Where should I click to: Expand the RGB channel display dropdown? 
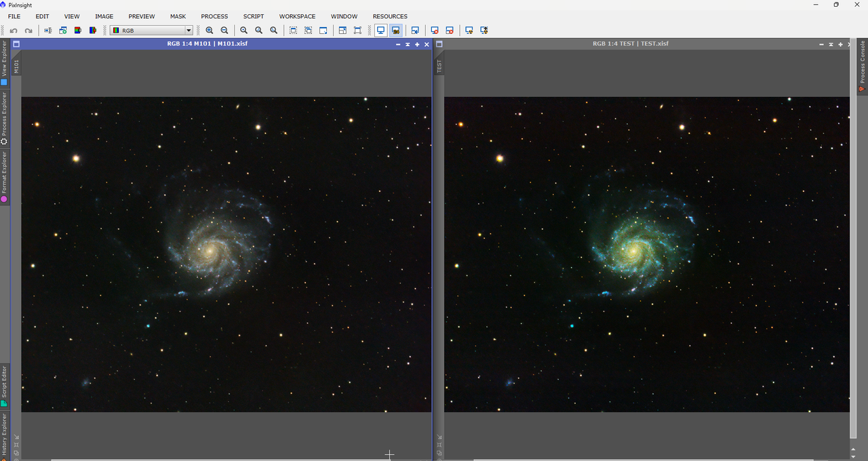(189, 31)
